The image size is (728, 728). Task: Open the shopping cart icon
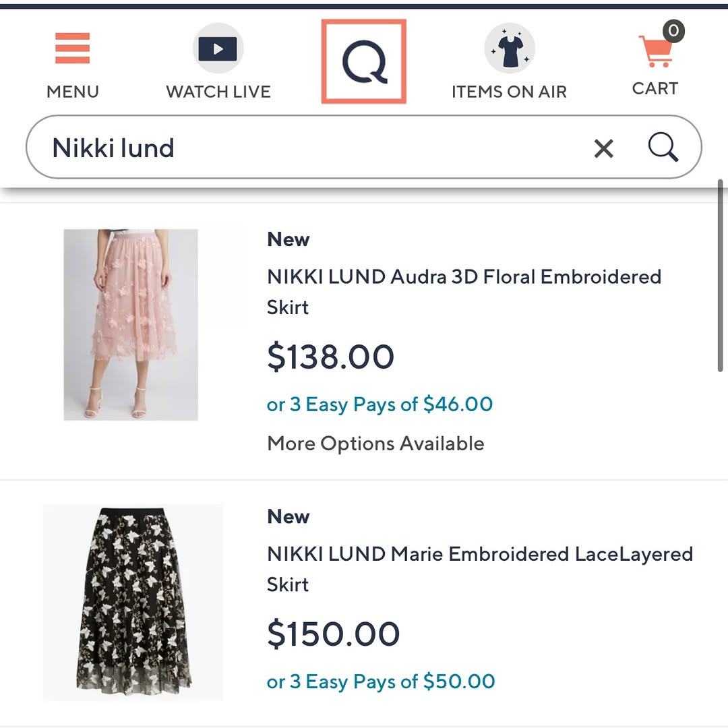click(655, 51)
